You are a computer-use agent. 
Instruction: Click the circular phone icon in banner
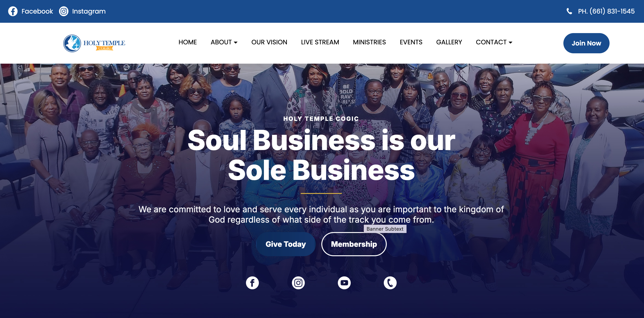(x=390, y=283)
